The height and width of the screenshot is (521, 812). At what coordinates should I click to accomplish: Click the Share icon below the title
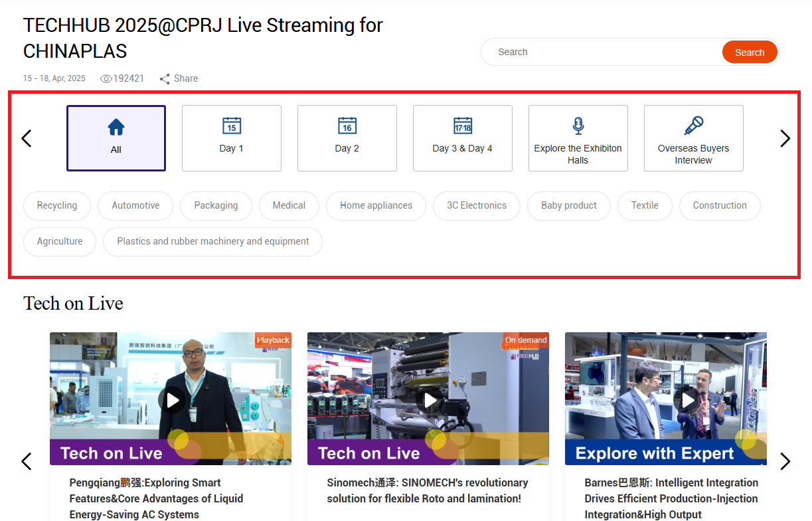coord(165,79)
